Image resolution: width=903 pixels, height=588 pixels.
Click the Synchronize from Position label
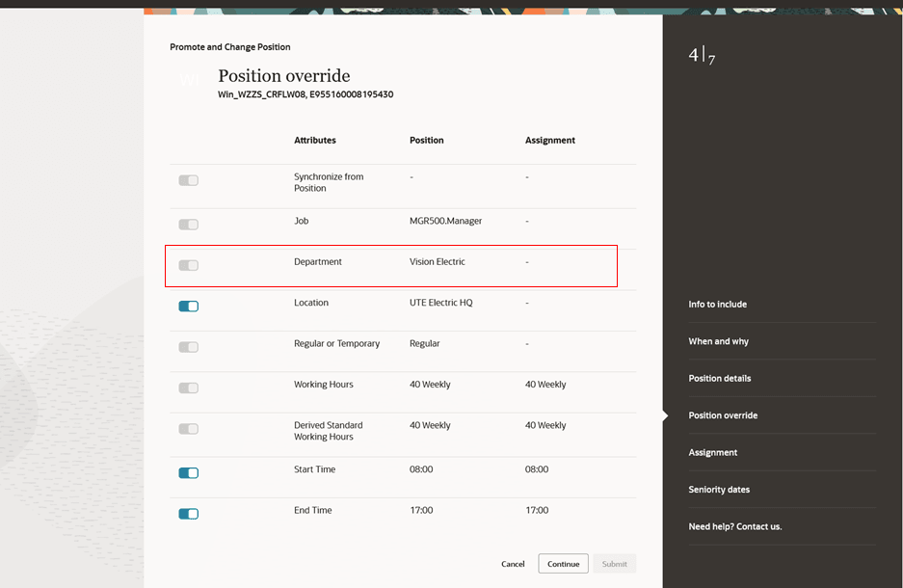329,182
